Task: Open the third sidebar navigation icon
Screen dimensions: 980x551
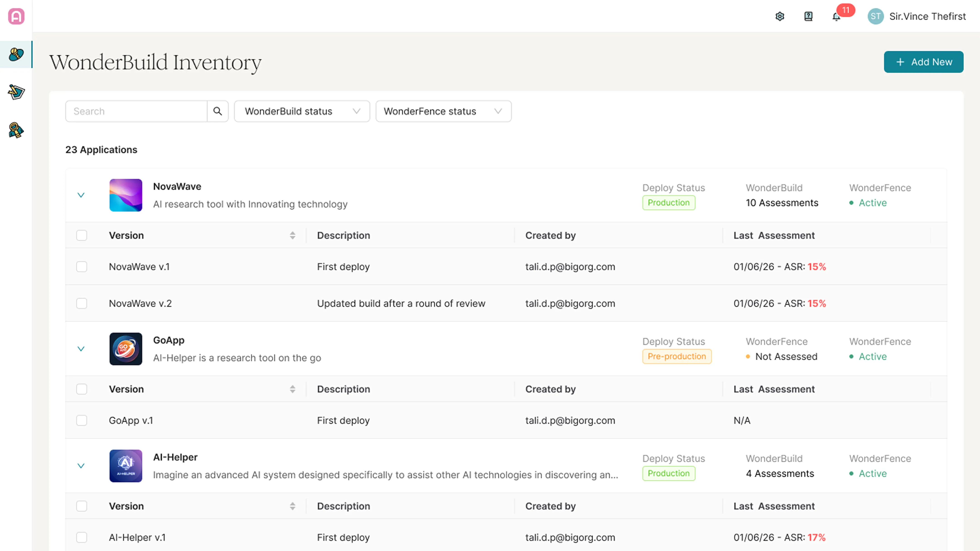Action: coord(16,130)
